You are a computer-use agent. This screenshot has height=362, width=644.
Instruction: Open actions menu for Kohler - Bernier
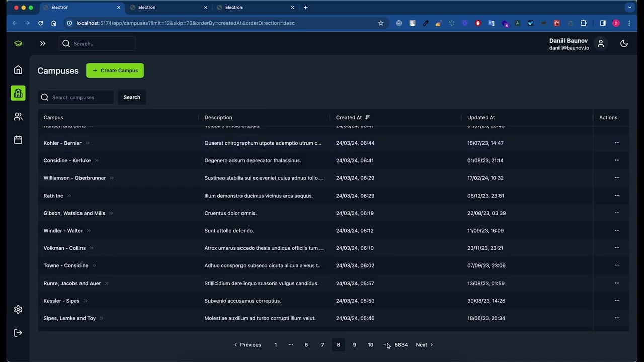tap(617, 143)
